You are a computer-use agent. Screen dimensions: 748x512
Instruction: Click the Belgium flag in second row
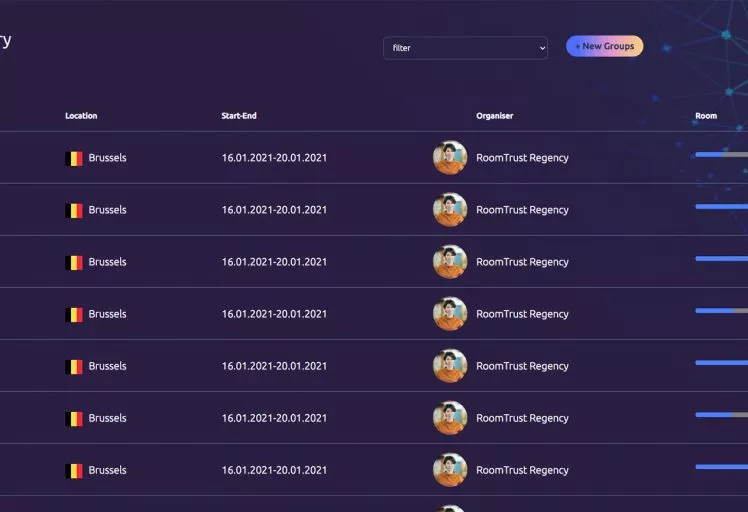[74, 210]
